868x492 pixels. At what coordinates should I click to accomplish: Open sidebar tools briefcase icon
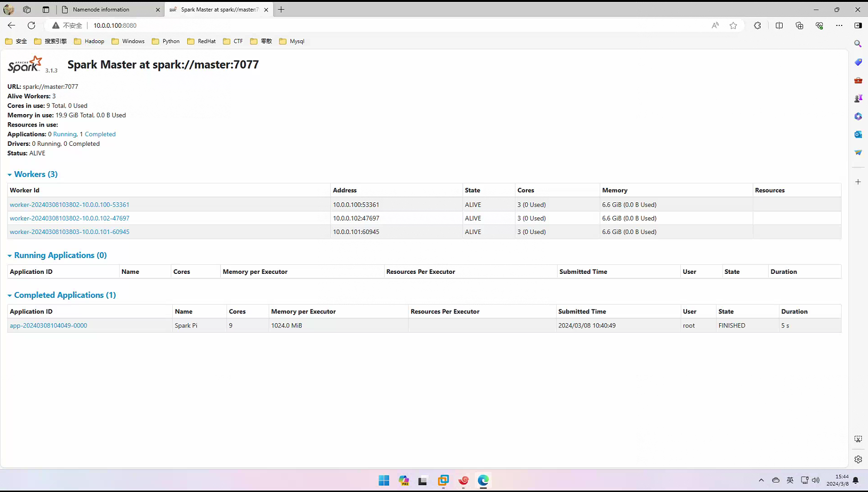[x=858, y=80]
